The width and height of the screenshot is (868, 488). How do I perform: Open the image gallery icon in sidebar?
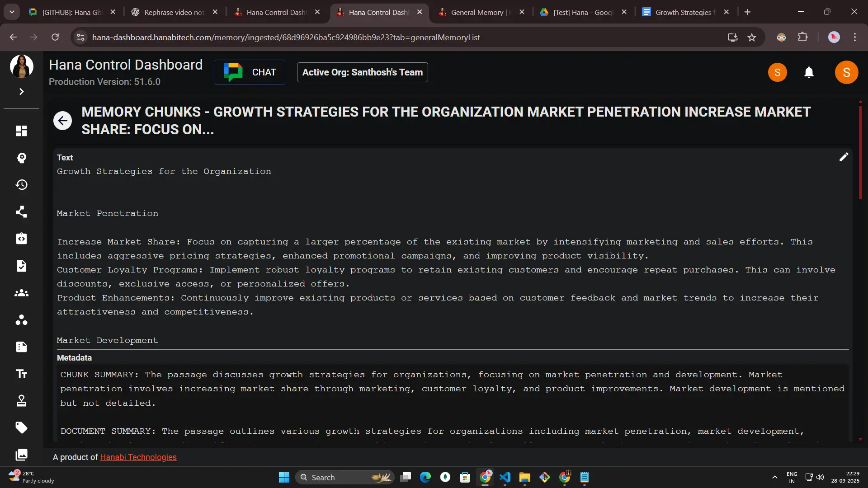coord(21,455)
